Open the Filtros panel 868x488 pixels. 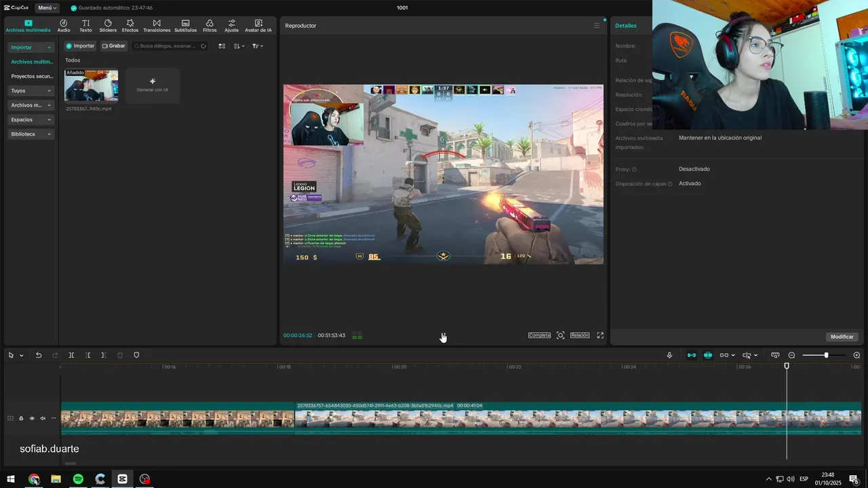[x=210, y=26]
